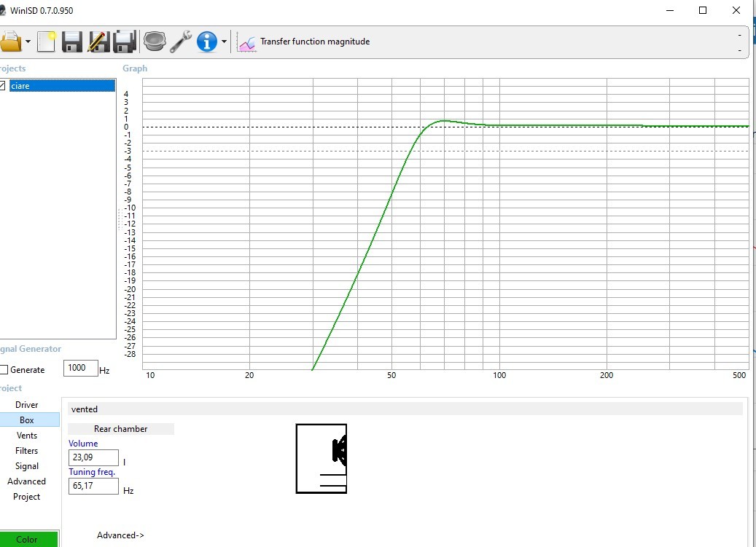Click the Volume label

tap(83, 444)
